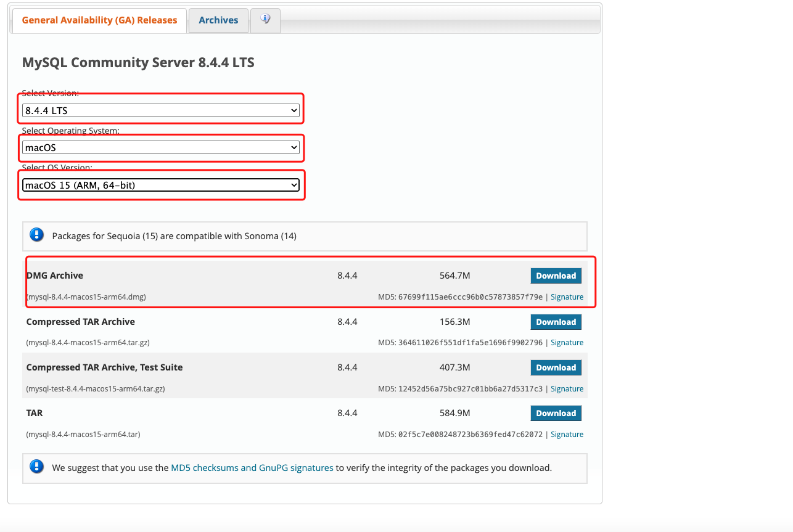This screenshot has width=793, height=532.
Task: Click Compressed TAR Archive, Test Suite title
Action: (x=105, y=367)
